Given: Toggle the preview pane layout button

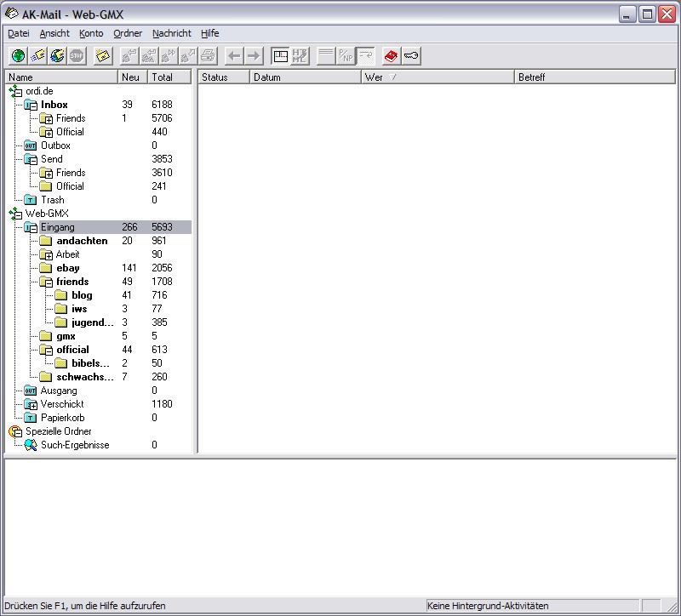Looking at the screenshot, I should pos(281,56).
